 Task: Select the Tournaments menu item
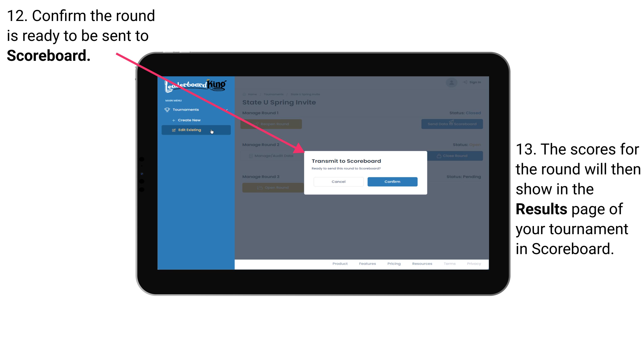(187, 109)
